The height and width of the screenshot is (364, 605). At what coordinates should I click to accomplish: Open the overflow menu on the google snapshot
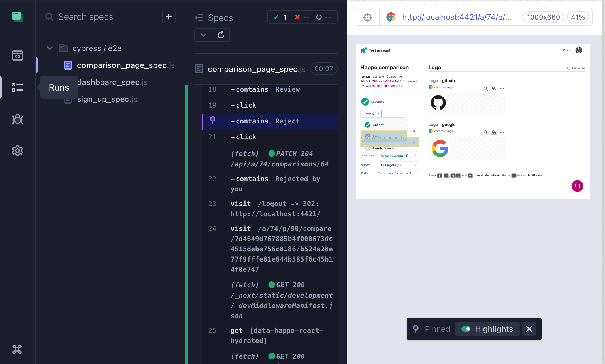[502, 132]
